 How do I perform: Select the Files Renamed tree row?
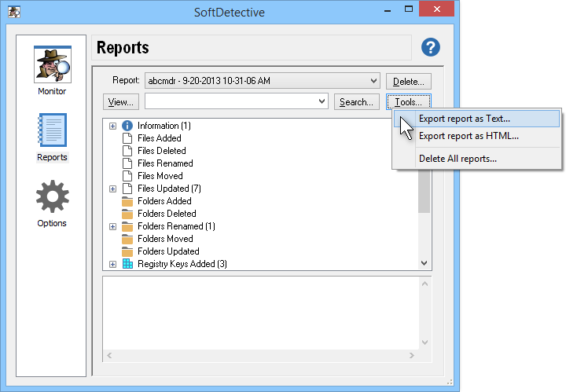point(165,163)
